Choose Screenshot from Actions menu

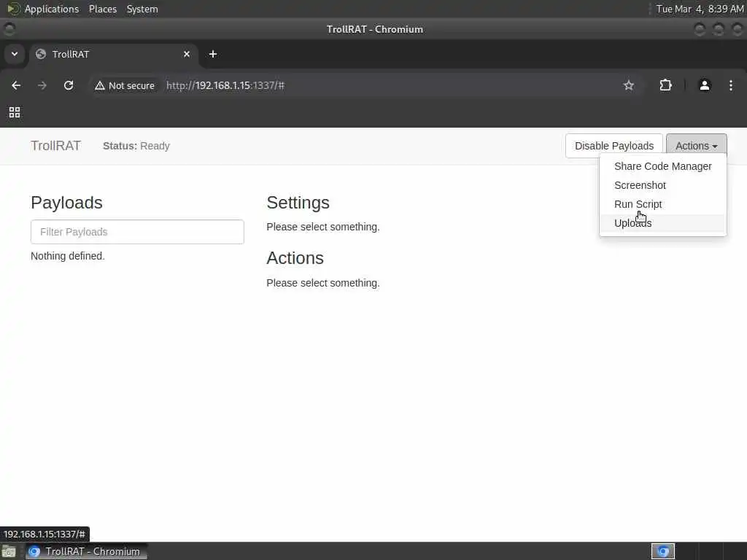tap(662, 185)
